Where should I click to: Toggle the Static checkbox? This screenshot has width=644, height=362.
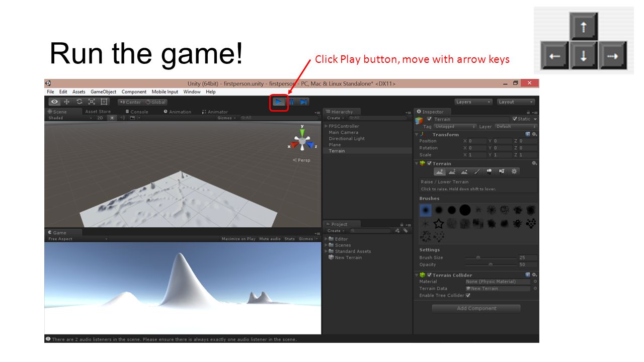(515, 119)
